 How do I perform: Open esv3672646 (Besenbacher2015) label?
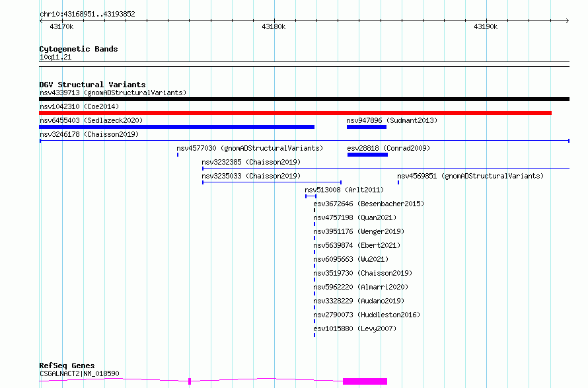[369, 204]
